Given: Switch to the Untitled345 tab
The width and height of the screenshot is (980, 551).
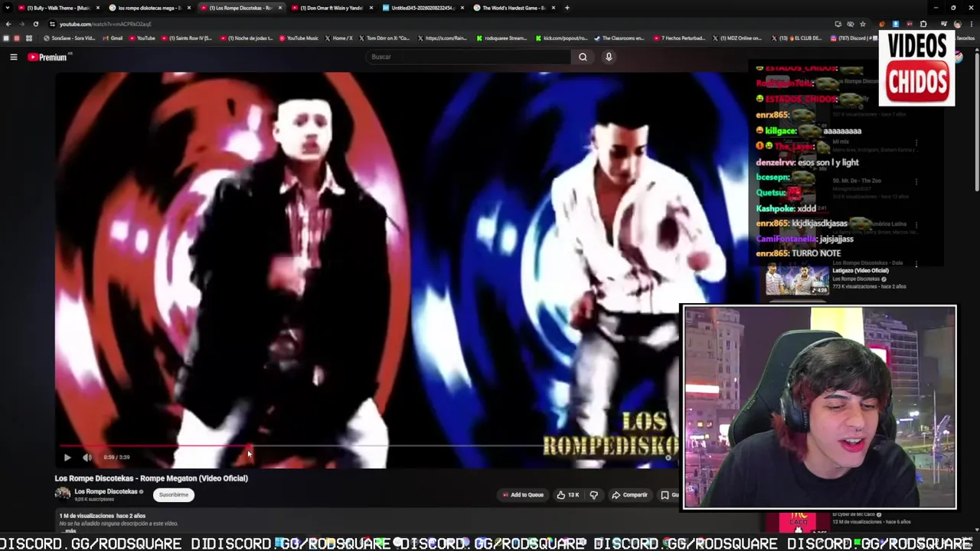Looking at the screenshot, I should click(423, 8).
